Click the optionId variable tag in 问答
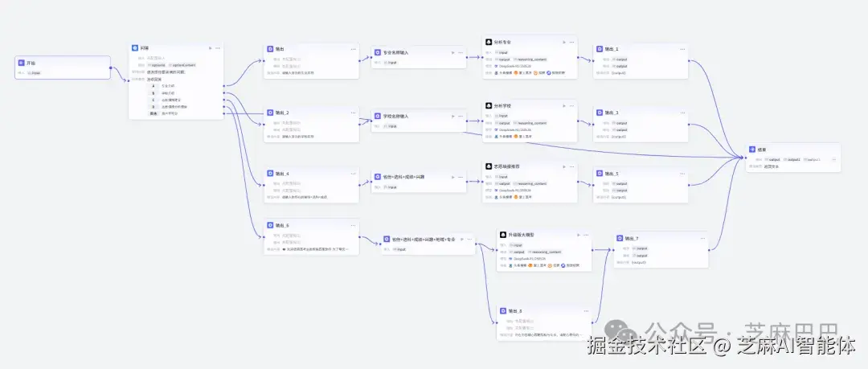This screenshot has height=369, width=868. 156,65
